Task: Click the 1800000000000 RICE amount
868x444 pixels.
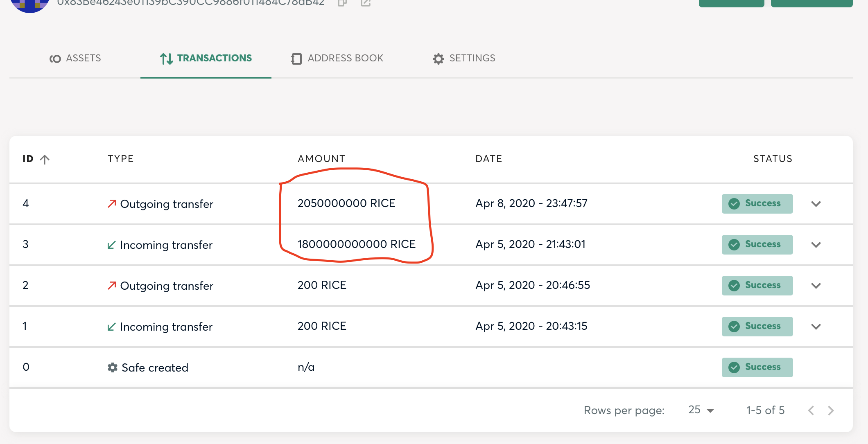Action: (357, 244)
